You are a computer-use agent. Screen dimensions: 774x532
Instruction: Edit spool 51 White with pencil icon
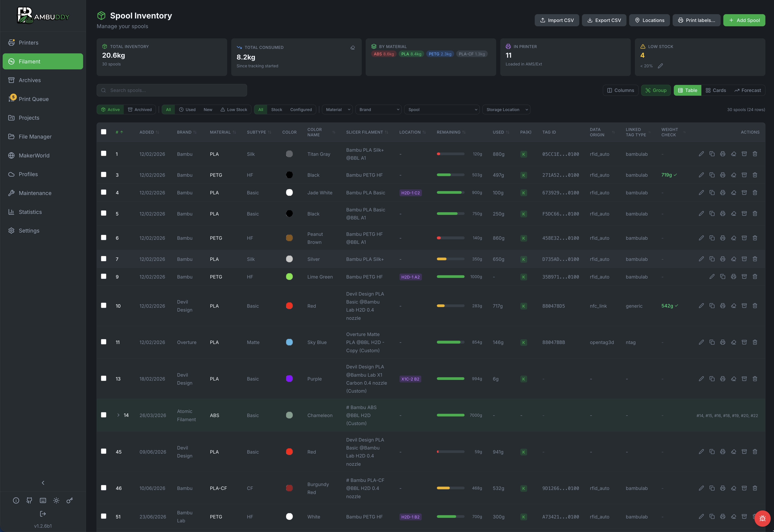click(x=701, y=516)
